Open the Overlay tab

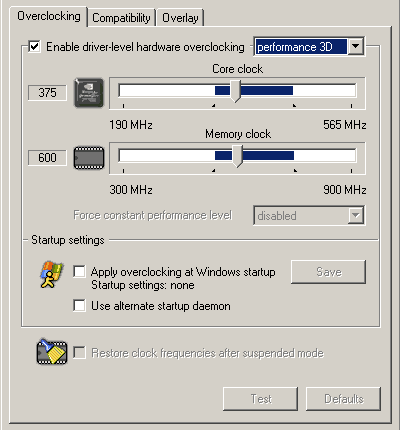tap(180, 18)
